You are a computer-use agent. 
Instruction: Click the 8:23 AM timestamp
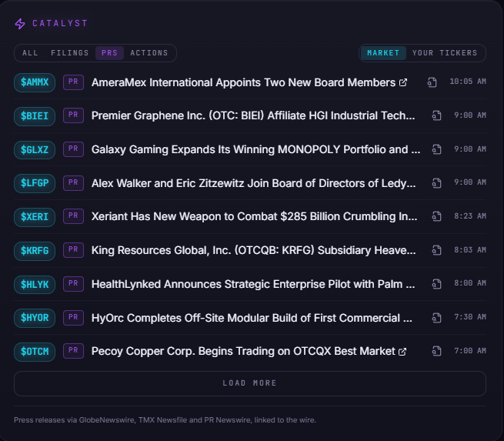point(470,216)
